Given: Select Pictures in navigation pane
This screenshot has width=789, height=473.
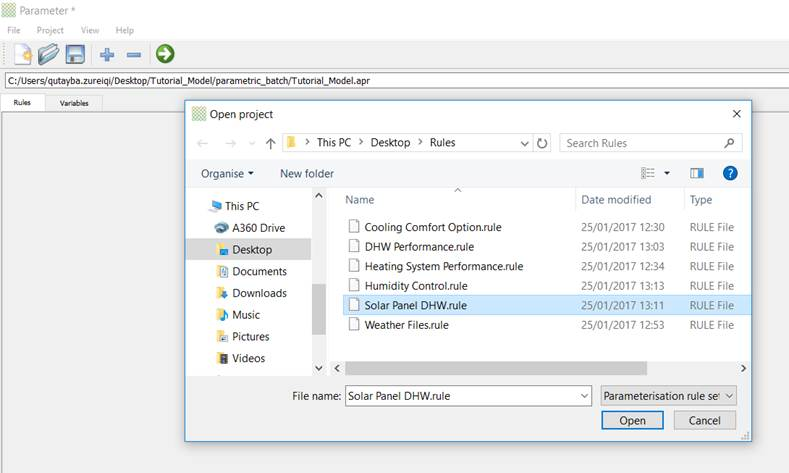Looking at the screenshot, I should [x=243, y=336].
